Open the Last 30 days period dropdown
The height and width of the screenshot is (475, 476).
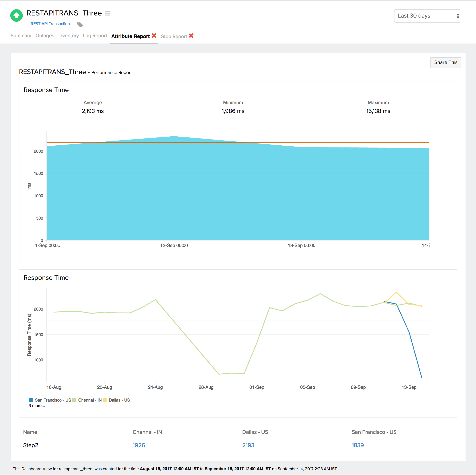coord(427,16)
